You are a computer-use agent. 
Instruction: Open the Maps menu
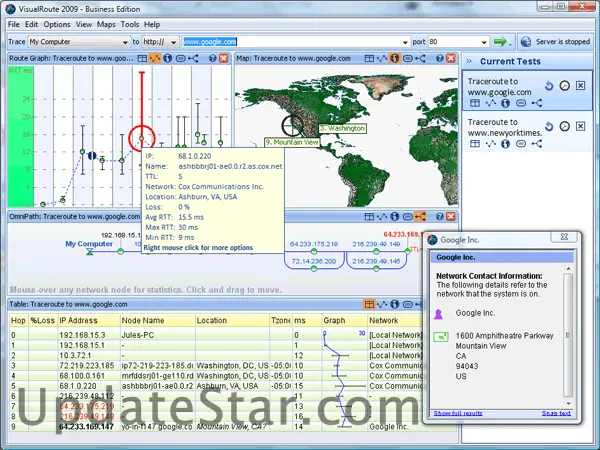pos(106,24)
